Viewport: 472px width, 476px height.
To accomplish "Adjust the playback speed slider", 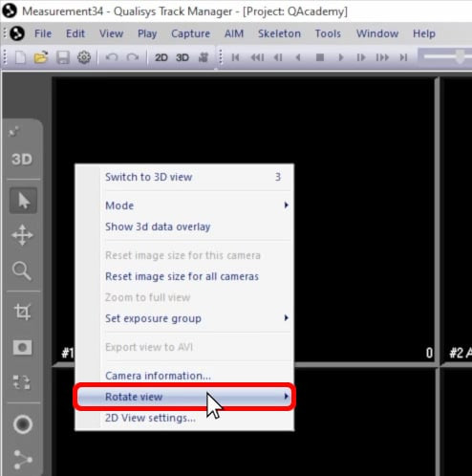I will click(460, 56).
